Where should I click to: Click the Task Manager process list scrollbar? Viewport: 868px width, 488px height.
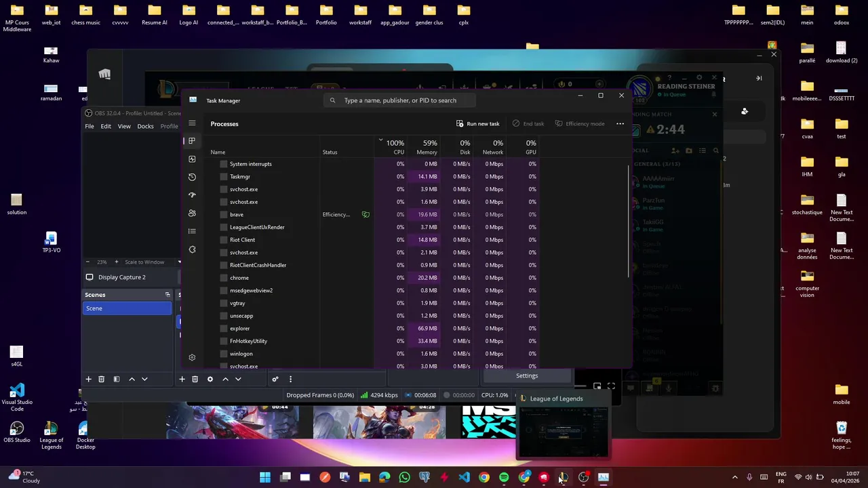(x=629, y=221)
